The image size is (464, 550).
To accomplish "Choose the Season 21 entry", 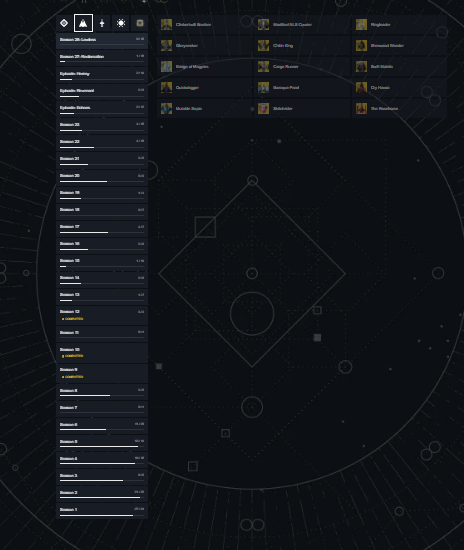I will coord(102,160).
